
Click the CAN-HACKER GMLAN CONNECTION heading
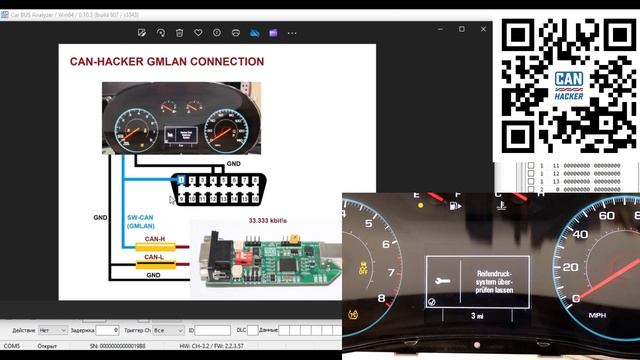coord(167,62)
